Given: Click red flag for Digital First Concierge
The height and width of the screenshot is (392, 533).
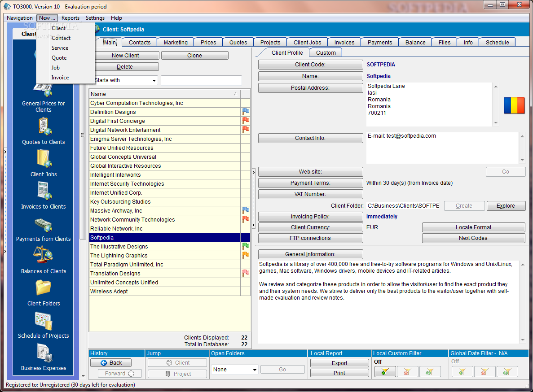Looking at the screenshot, I should click(246, 121).
